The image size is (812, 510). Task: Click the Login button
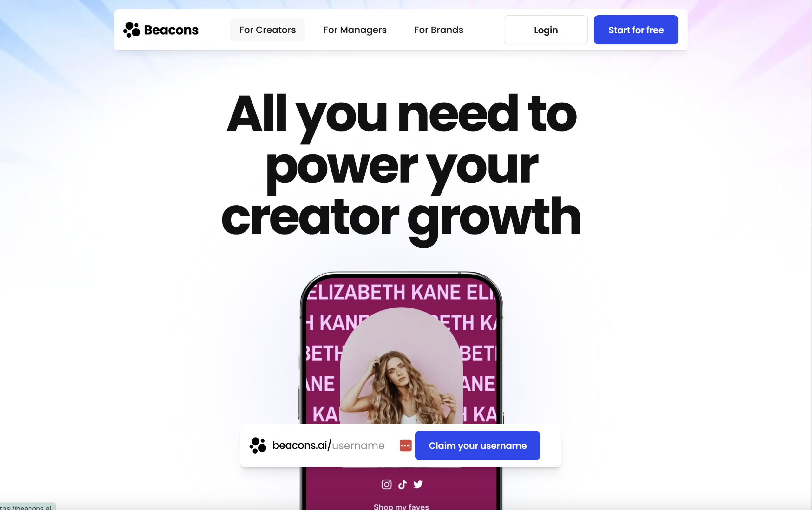pos(546,30)
